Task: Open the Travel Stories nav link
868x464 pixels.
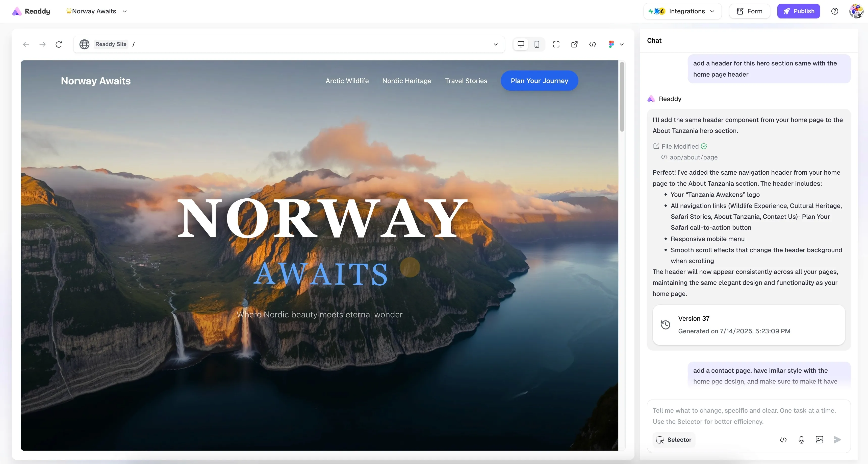Action: coord(466,81)
